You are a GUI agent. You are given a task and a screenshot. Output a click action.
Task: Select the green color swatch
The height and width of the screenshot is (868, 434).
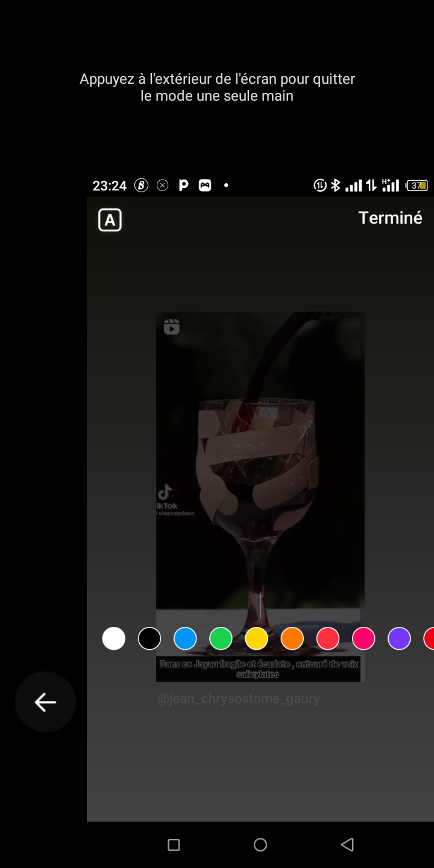pyautogui.click(x=221, y=638)
